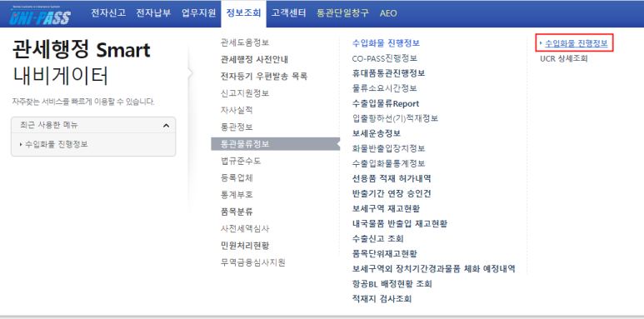644x319 pixels.
Task: Select 등록업체 category
Action: click(x=237, y=177)
